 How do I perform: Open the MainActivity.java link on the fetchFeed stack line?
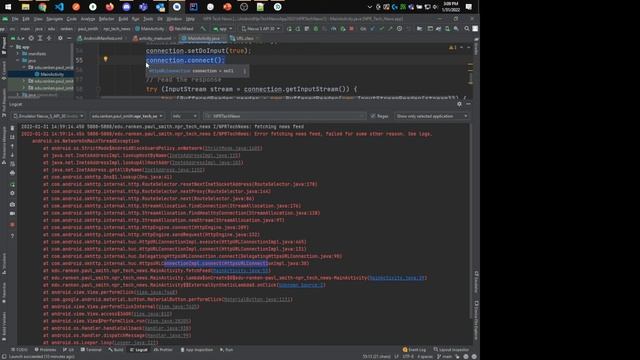[241, 271]
